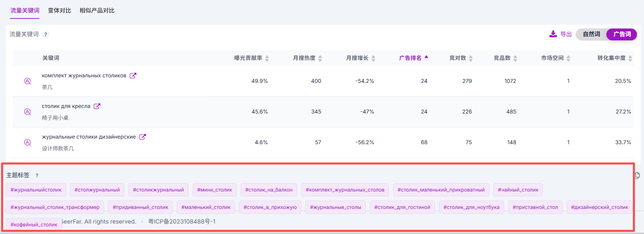Switch to the 变体对比 tab
Screen dimensions: 644x234
click(x=59, y=10)
